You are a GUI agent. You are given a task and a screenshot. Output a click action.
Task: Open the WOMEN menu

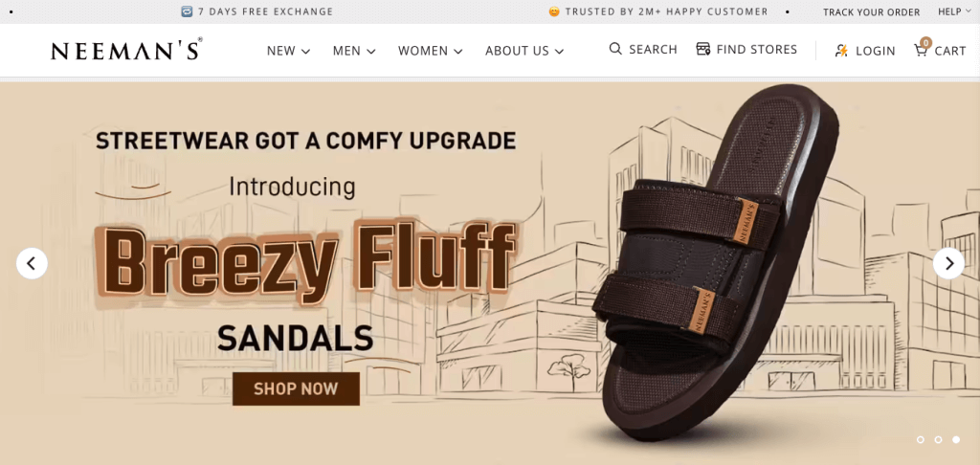[430, 51]
